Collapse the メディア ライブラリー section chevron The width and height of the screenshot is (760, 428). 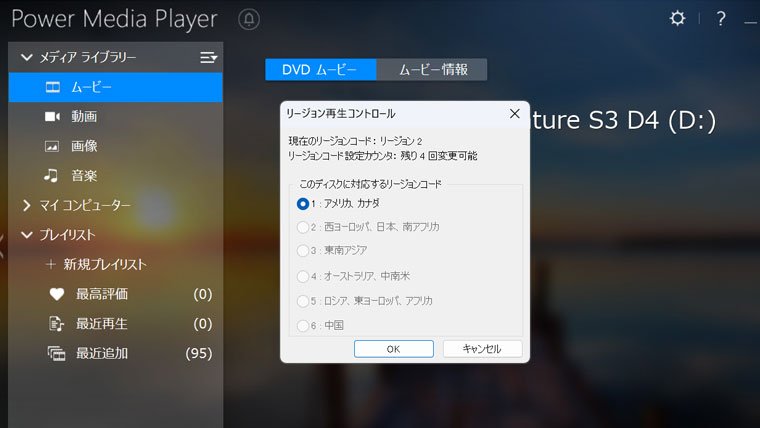27,58
